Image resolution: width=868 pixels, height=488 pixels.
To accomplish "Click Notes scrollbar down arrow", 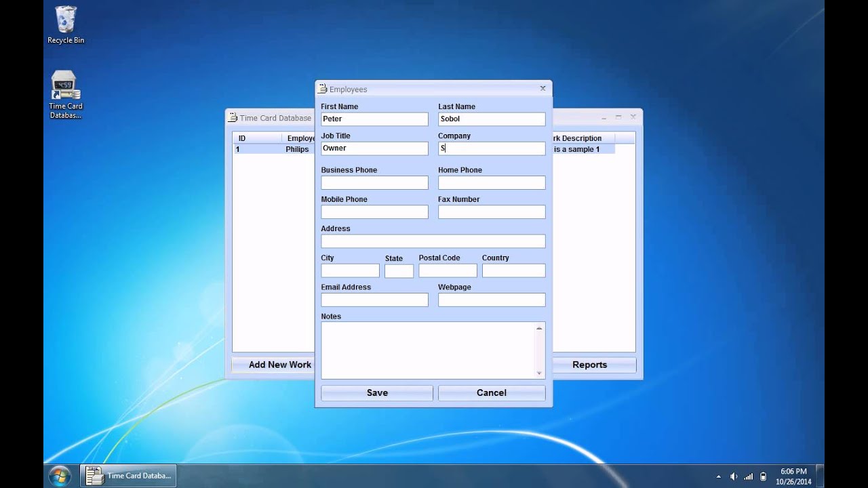I will (539, 373).
